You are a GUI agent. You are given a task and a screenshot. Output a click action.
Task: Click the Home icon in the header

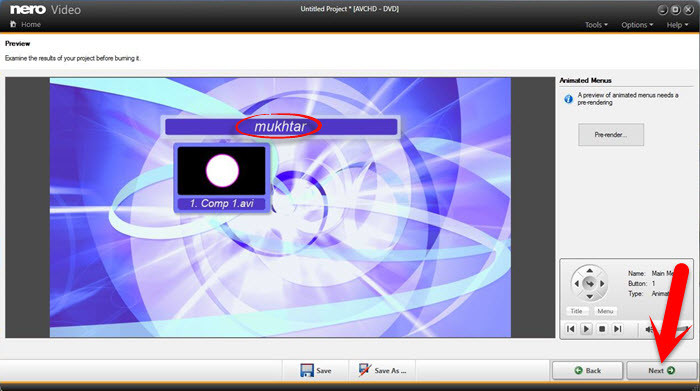pyautogui.click(x=13, y=24)
